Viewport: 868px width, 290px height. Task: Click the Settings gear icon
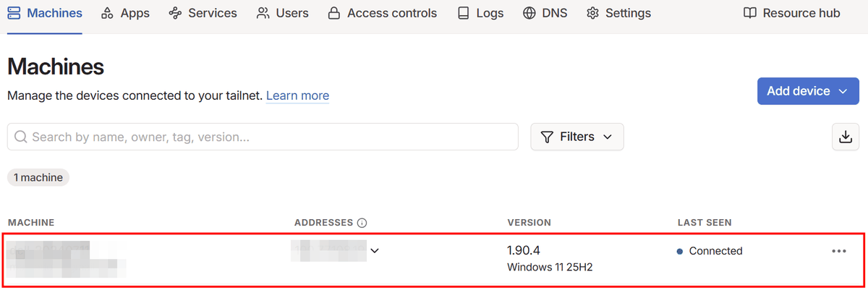(593, 13)
